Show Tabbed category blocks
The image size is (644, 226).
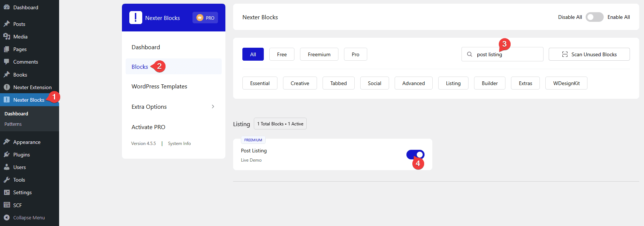point(338,83)
